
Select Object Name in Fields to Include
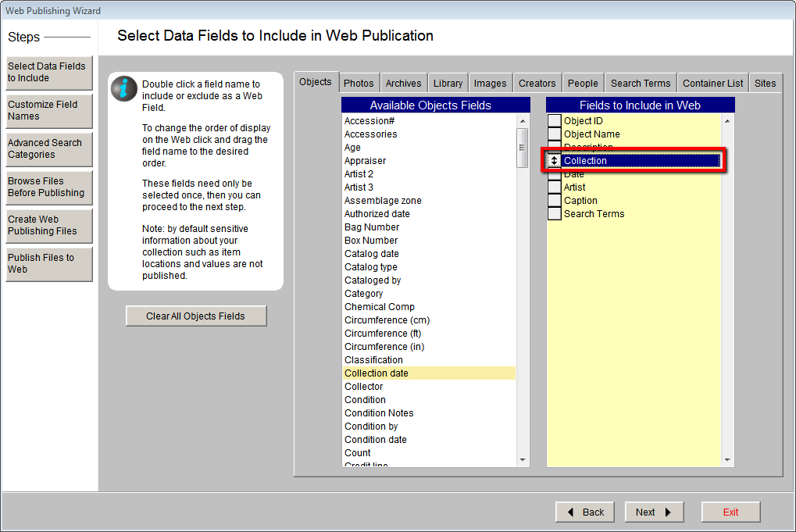pos(641,134)
